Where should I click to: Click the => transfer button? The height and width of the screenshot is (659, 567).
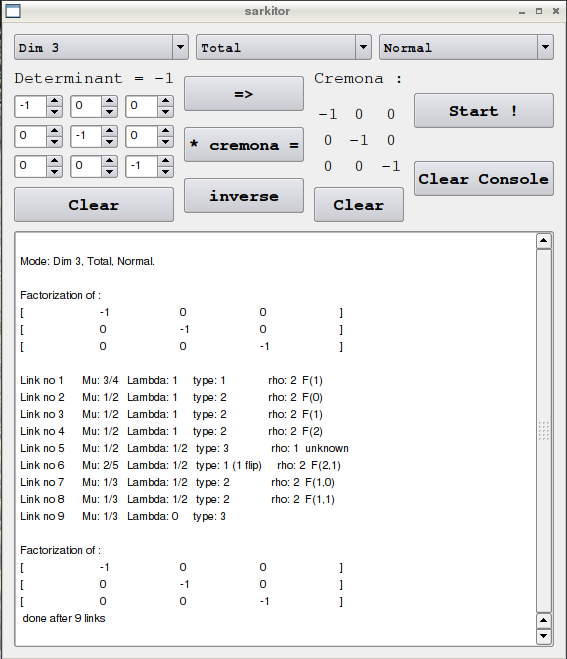[244, 94]
